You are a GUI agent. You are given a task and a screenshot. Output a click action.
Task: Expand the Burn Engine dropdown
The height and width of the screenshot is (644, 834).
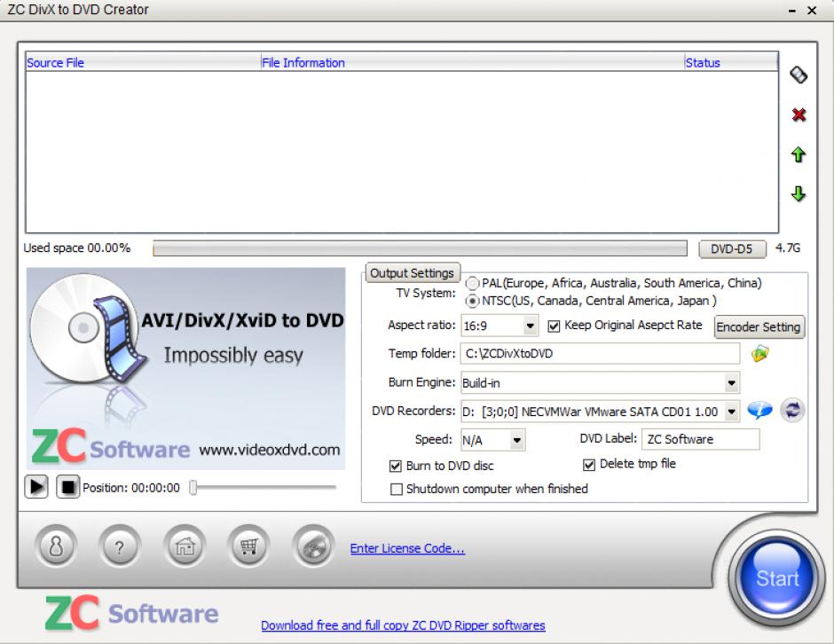731,383
